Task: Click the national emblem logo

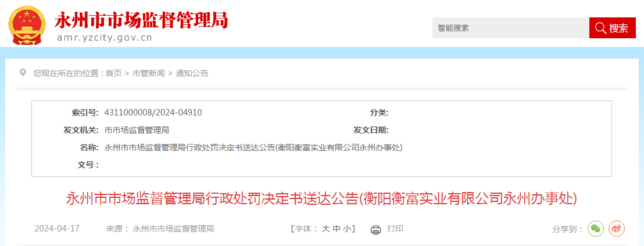Action: tap(27, 23)
